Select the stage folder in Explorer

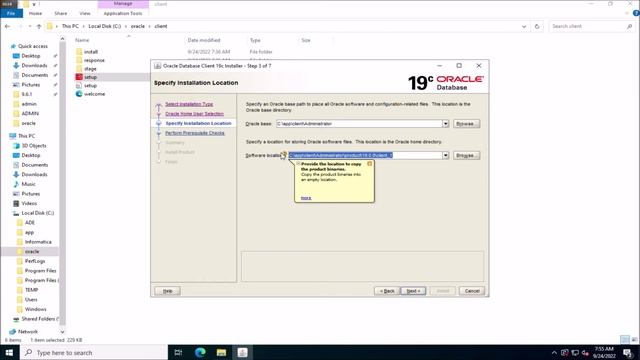[90, 69]
